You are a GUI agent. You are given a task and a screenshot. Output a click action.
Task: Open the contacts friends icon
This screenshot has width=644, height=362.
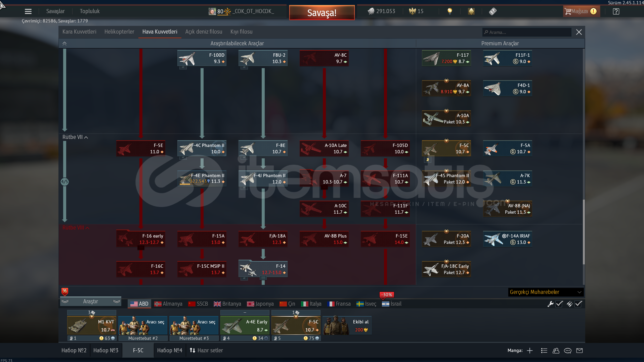click(556, 351)
